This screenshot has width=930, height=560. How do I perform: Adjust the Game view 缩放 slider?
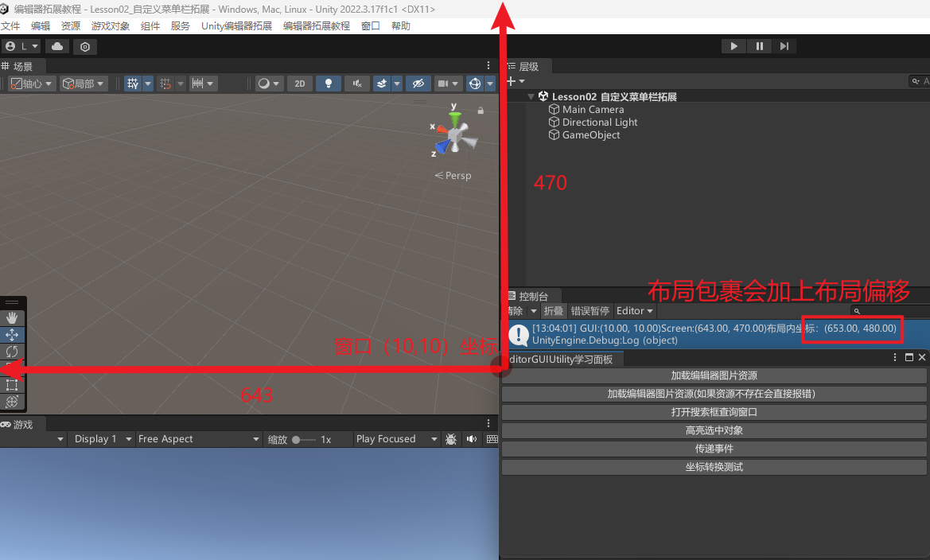(298, 439)
